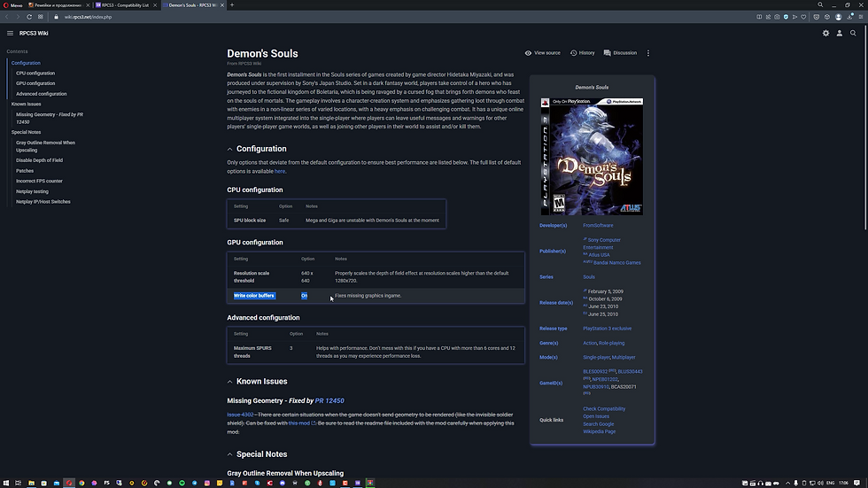Close the RPCS3 Compatibility List tab

coord(155,5)
